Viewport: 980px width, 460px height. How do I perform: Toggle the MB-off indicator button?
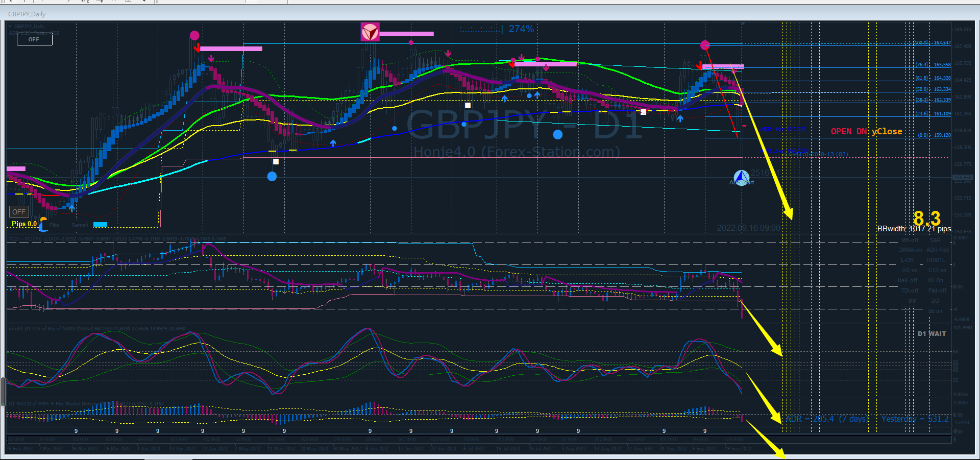click(910, 240)
